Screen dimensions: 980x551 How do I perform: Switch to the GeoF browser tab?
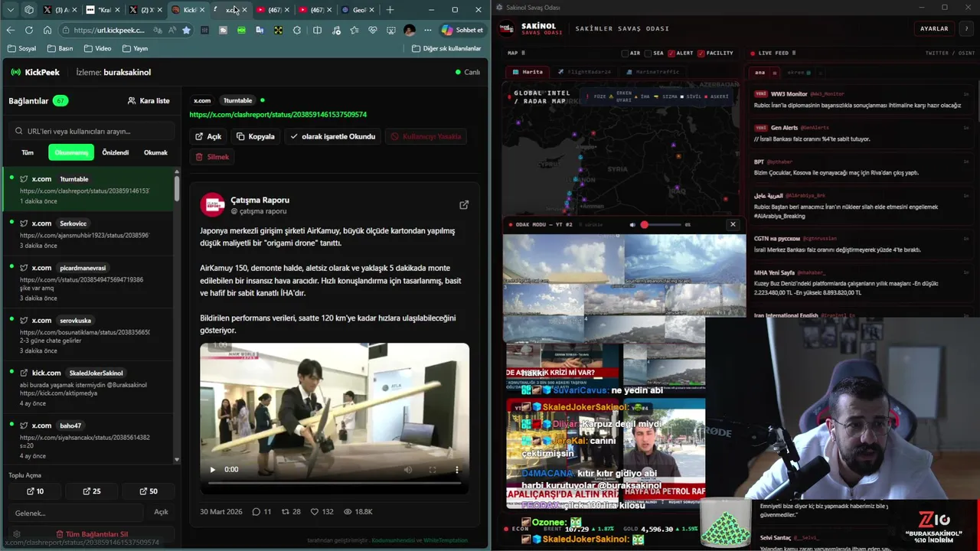(x=358, y=10)
